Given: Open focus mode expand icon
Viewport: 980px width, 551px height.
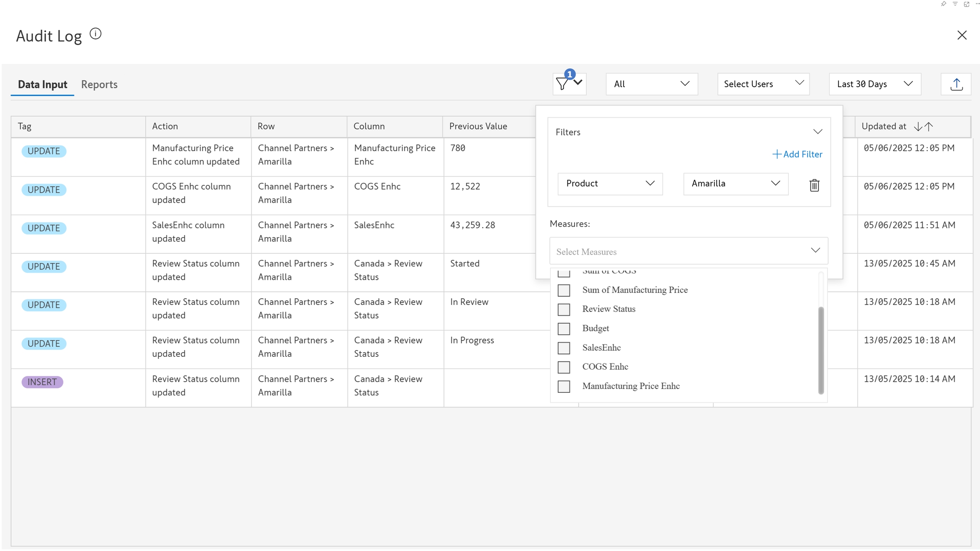Looking at the screenshot, I should pyautogui.click(x=966, y=4).
